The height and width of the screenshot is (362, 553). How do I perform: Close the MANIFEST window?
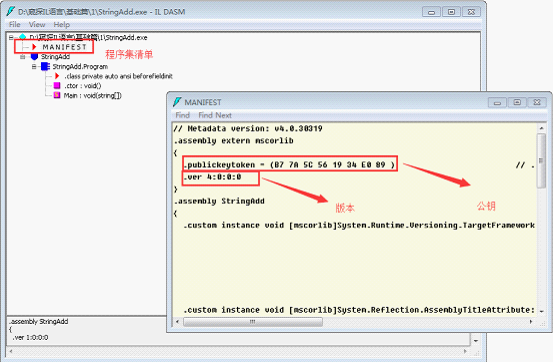click(537, 103)
